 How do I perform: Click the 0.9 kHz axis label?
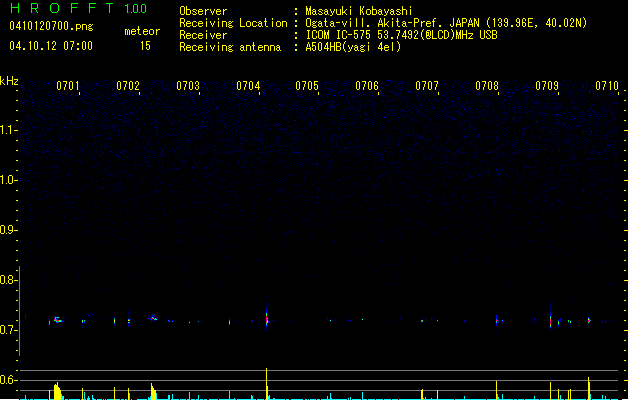click(x=8, y=230)
